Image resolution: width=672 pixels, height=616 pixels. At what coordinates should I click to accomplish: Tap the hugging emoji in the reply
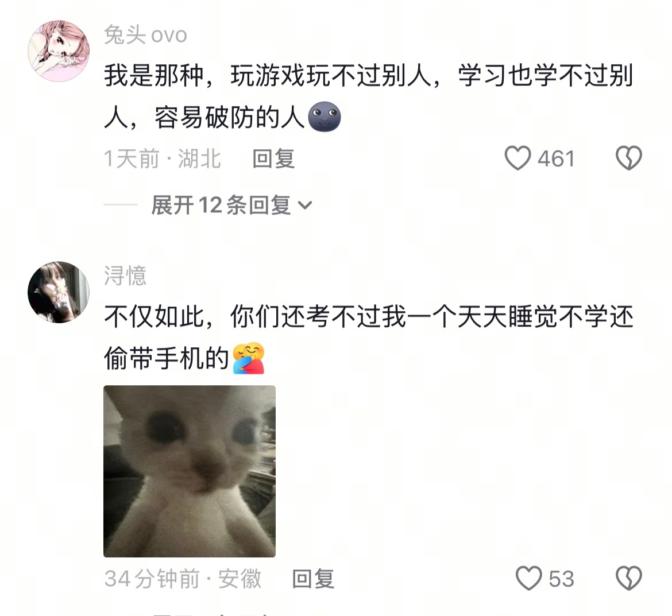click(x=249, y=358)
